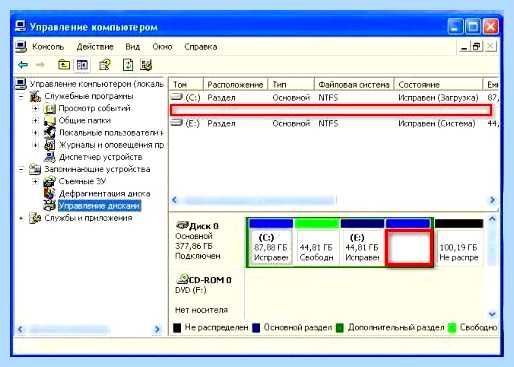The width and height of the screenshot is (514, 367).
Task: Select Исправен (Система) status cell
Action: click(x=437, y=123)
